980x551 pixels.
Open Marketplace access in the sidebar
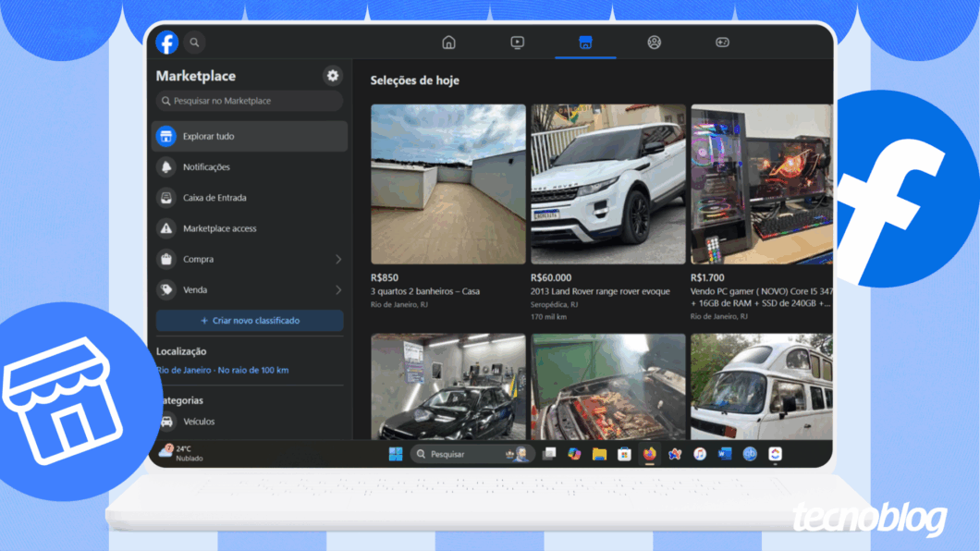(x=250, y=228)
